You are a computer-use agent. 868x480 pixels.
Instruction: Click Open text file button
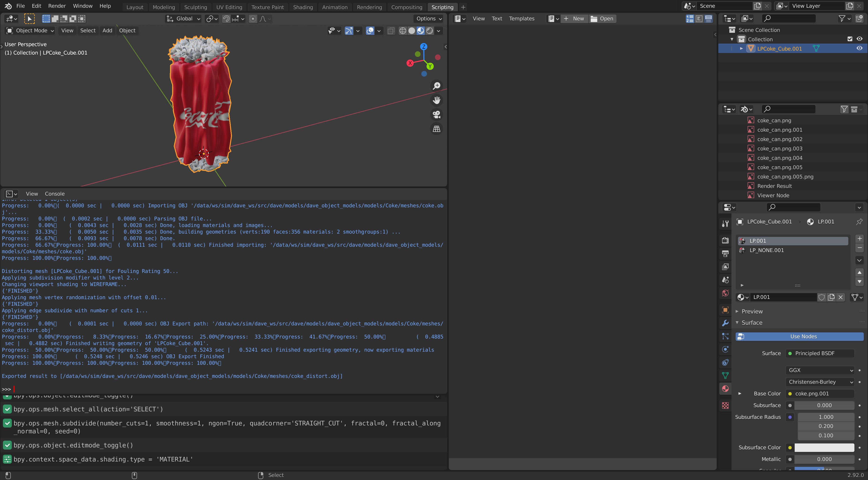602,19
